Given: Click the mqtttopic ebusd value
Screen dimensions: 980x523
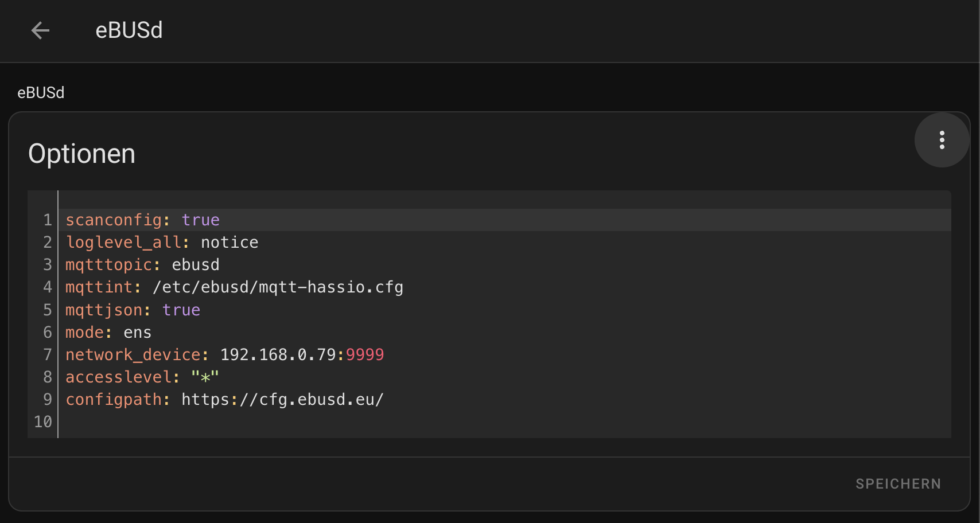Looking at the screenshot, I should pos(196,265).
